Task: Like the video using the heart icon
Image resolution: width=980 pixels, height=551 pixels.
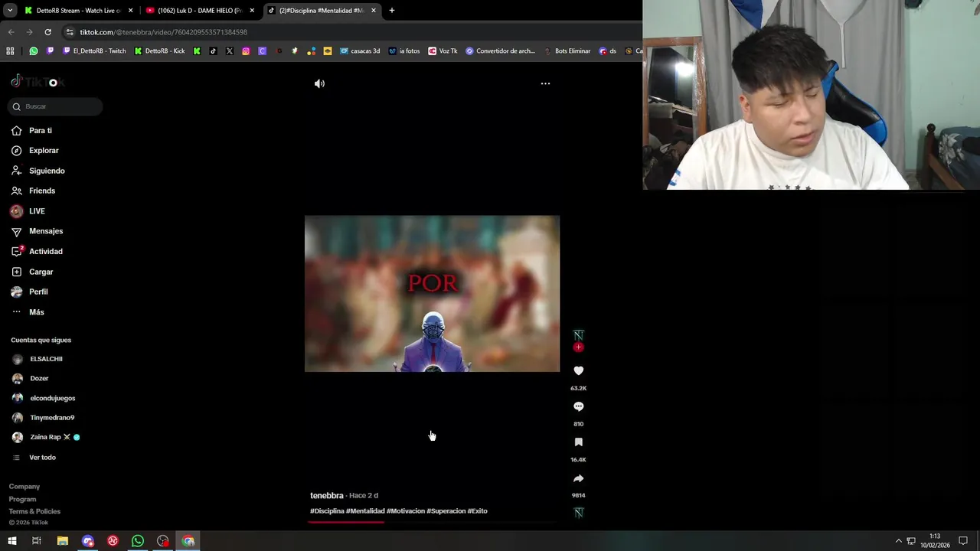Action: tap(578, 370)
